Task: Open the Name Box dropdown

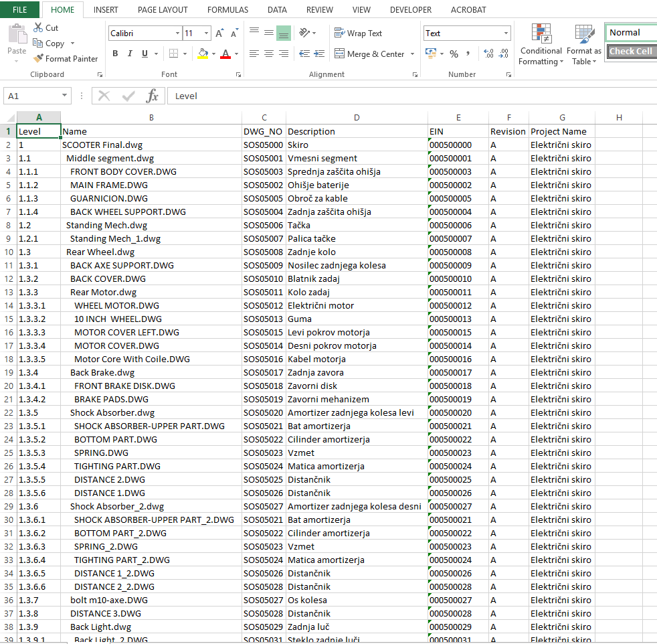Action: [x=64, y=96]
